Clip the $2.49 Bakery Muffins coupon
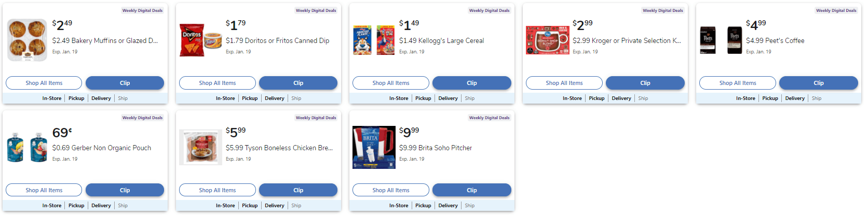The width and height of the screenshot is (868, 215). click(x=125, y=83)
